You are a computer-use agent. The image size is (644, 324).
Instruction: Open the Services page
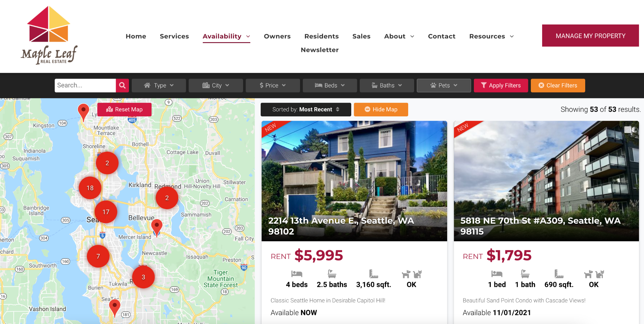click(174, 36)
